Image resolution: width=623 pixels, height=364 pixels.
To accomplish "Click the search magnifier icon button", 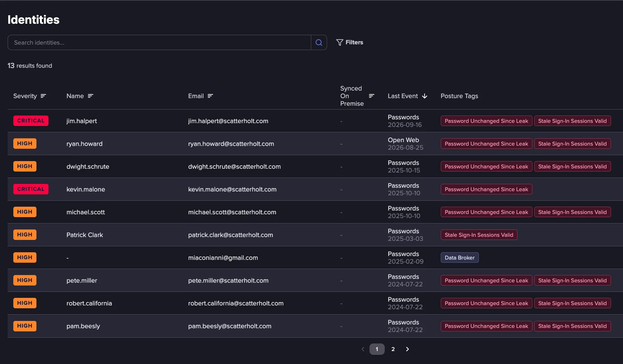I will coord(319,42).
